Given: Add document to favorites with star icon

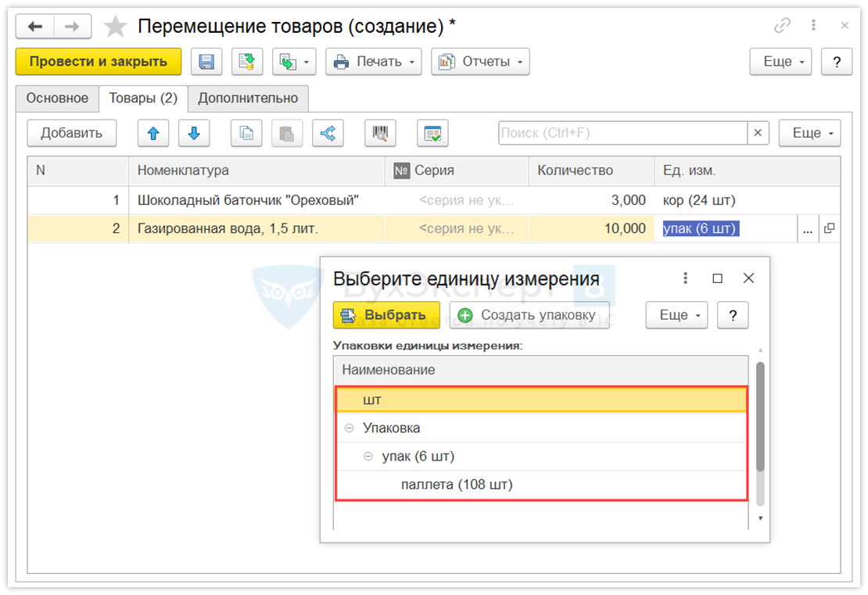Looking at the screenshot, I should tap(115, 27).
